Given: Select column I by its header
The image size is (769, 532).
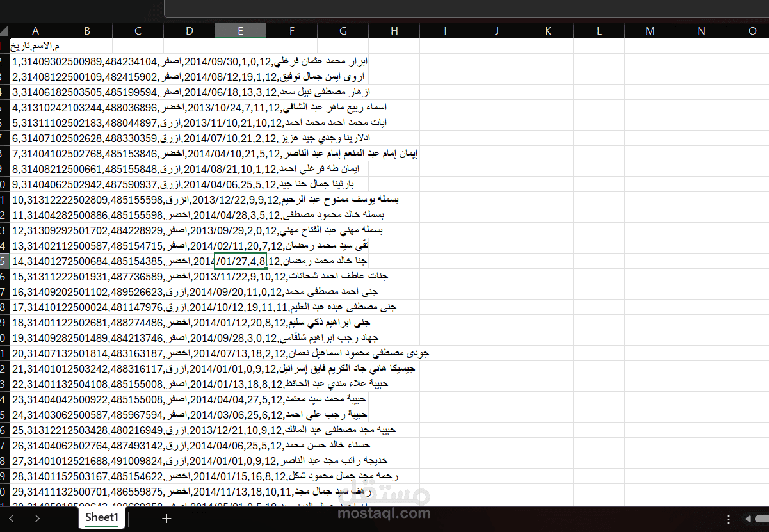Looking at the screenshot, I should [x=445, y=31].
